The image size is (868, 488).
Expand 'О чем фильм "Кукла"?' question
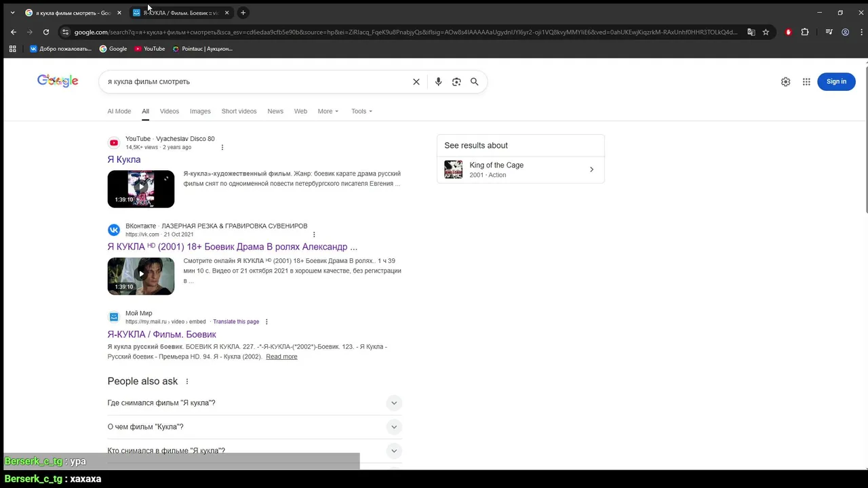254,427
